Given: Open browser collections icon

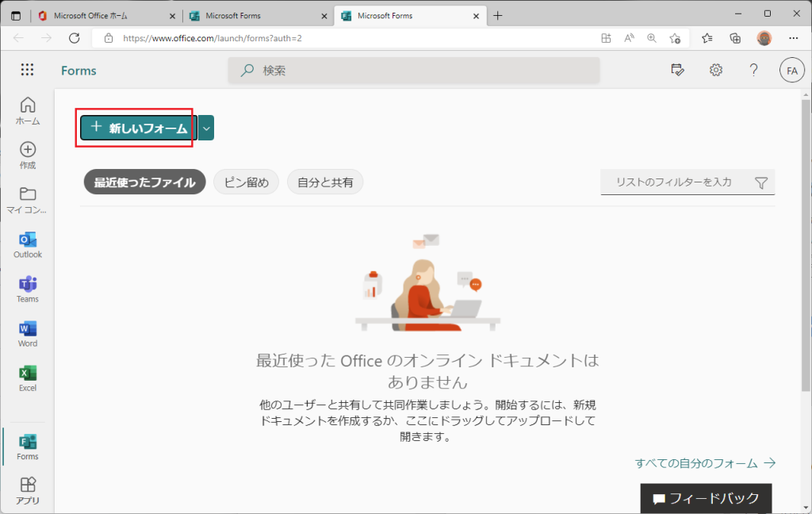Looking at the screenshot, I should coord(735,38).
